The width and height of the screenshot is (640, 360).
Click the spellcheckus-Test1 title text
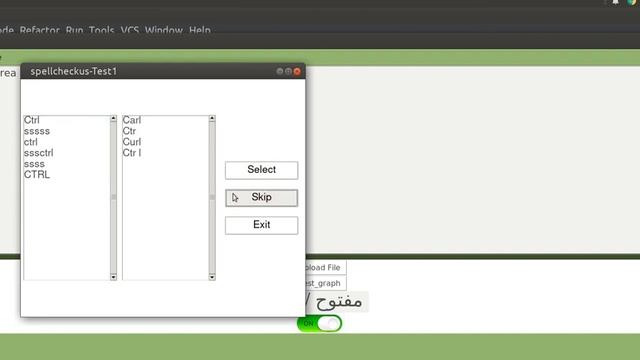point(73,71)
